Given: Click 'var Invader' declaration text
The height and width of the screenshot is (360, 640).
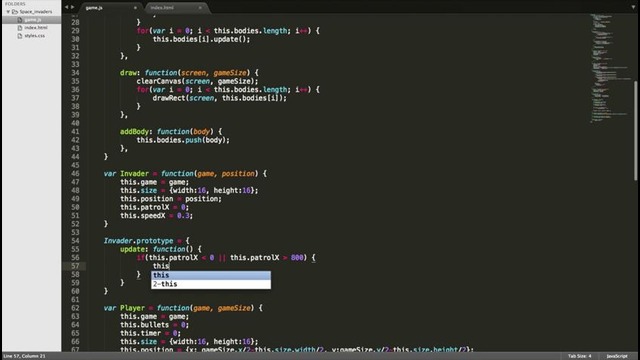Looking at the screenshot, I should click(x=126, y=174).
